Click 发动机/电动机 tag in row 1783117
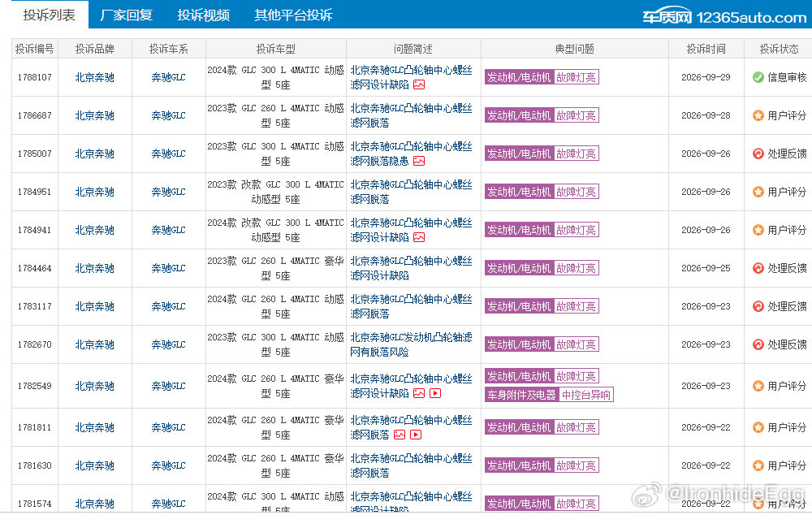812x515 pixels. tap(520, 306)
